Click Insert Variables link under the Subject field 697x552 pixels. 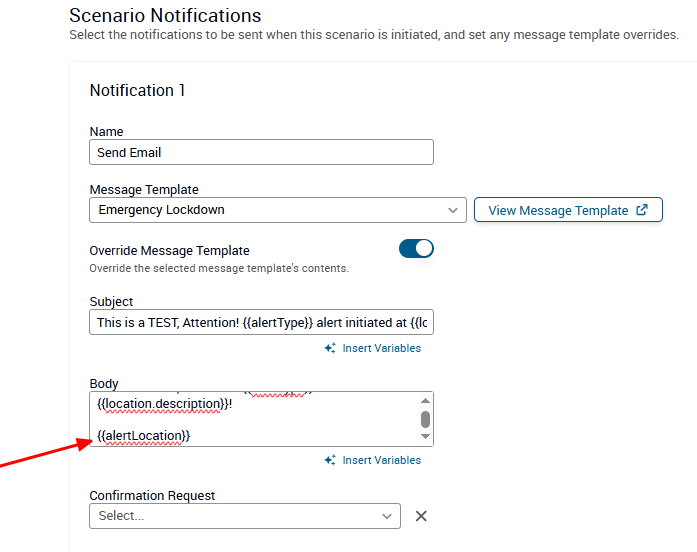click(381, 349)
